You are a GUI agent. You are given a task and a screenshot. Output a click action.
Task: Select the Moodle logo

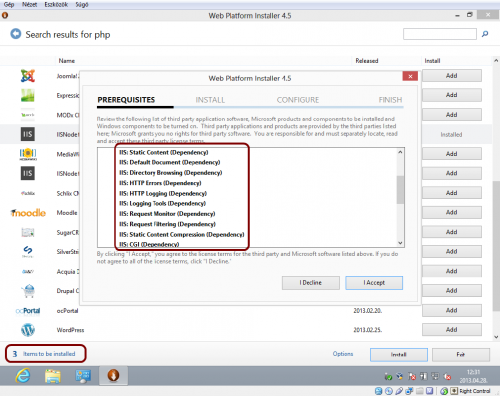(x=28, y=213)
